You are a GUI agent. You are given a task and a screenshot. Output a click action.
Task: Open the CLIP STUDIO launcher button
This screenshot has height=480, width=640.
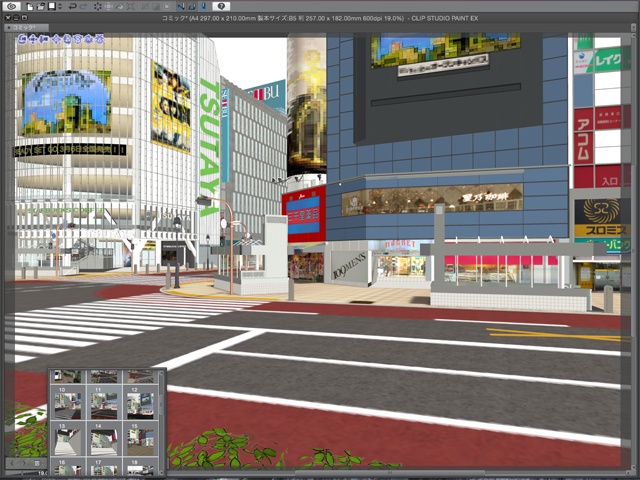pos(11,6)
